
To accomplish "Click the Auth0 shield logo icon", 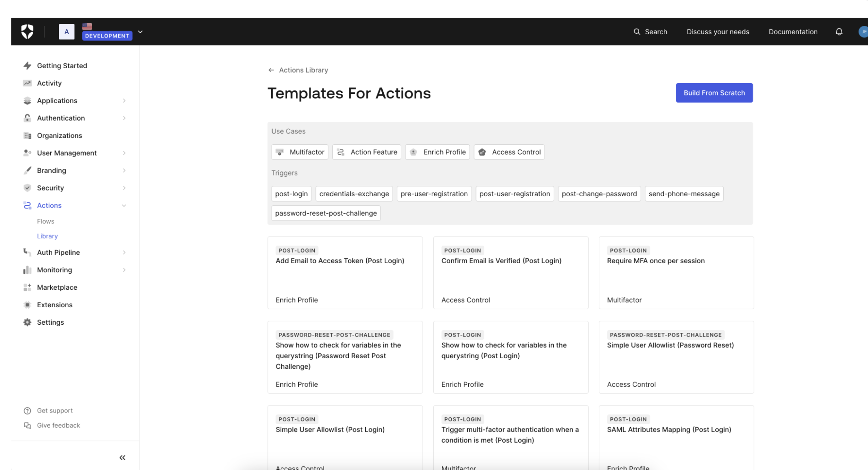I will pos(27,31).
